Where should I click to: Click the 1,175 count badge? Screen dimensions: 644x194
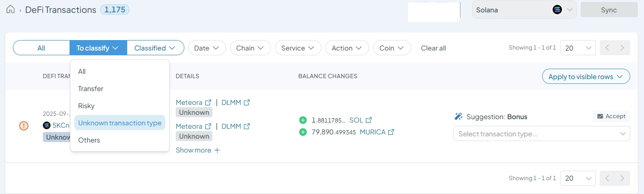point(114,10)
